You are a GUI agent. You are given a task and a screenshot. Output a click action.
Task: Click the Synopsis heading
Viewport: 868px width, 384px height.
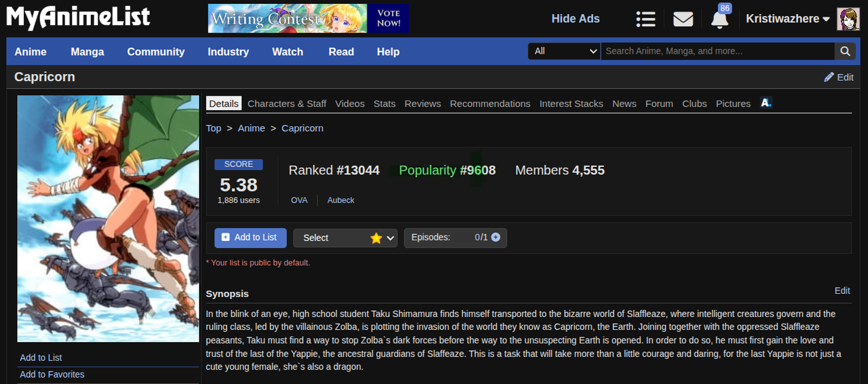227,294
